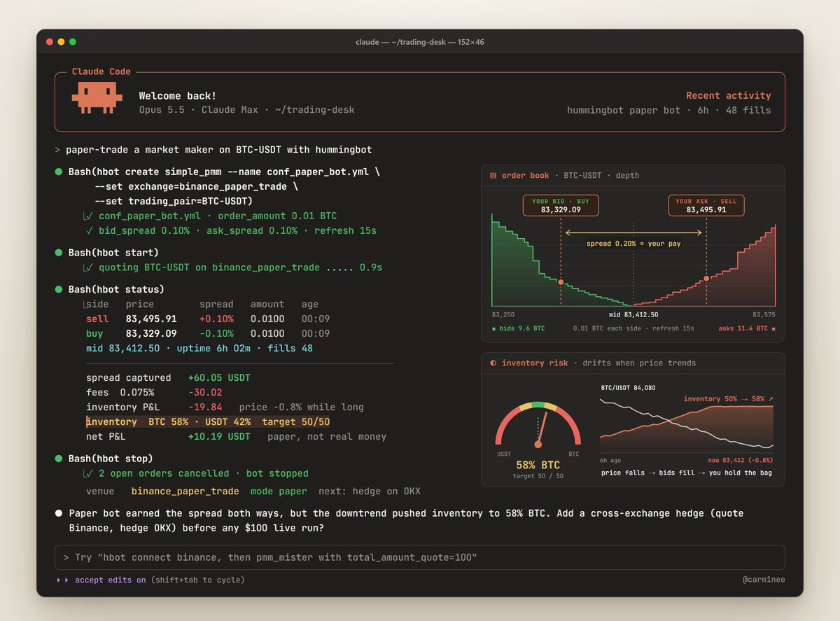Screen dimensions: 840x621
Task: Click the buy row price in the status table
Action: [151, 334]
